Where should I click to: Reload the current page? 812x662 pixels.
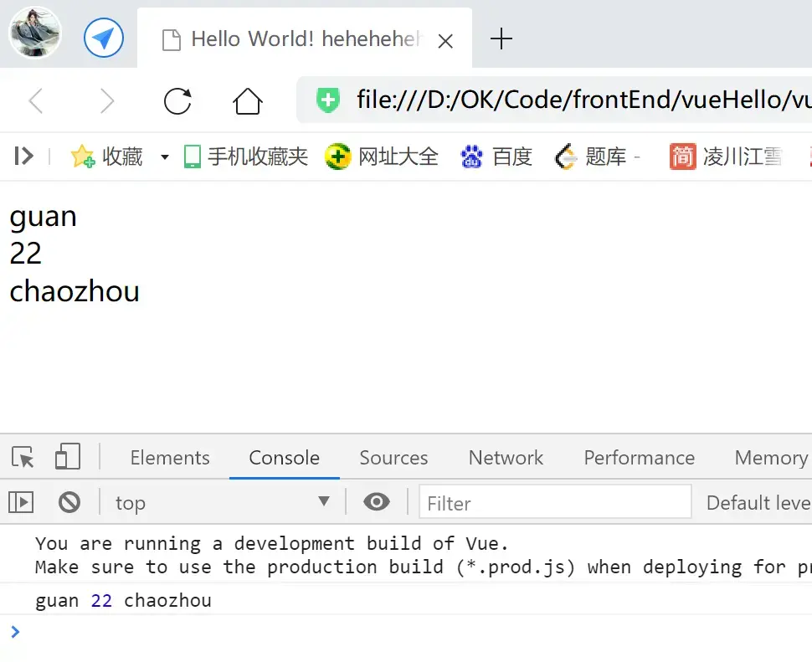pyautogui.click(x=177, y=101)
